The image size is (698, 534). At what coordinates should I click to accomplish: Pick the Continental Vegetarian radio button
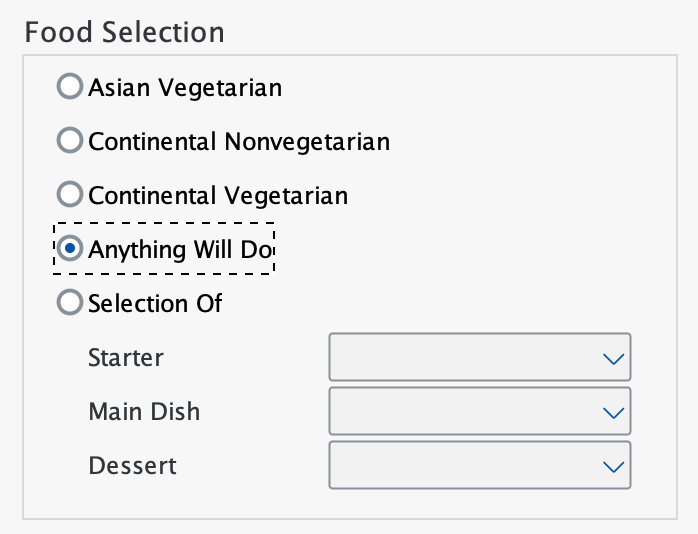pyautogui.click(x=70, y=194)
